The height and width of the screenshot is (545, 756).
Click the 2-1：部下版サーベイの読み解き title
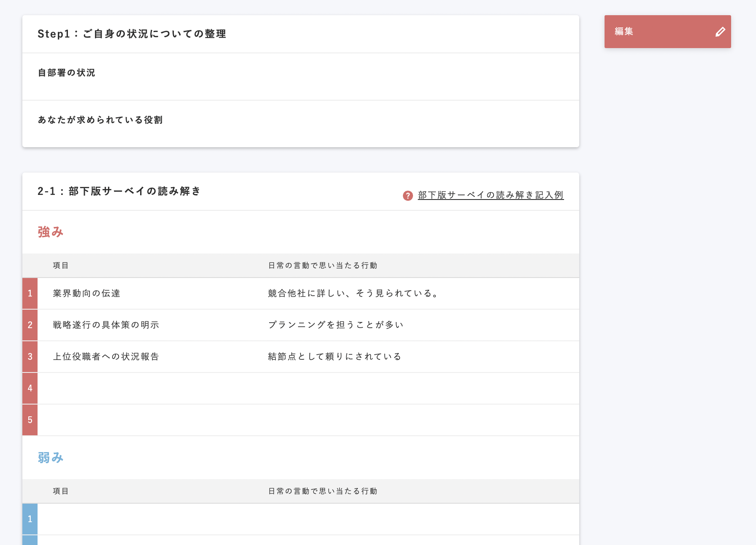pos(119,191)
